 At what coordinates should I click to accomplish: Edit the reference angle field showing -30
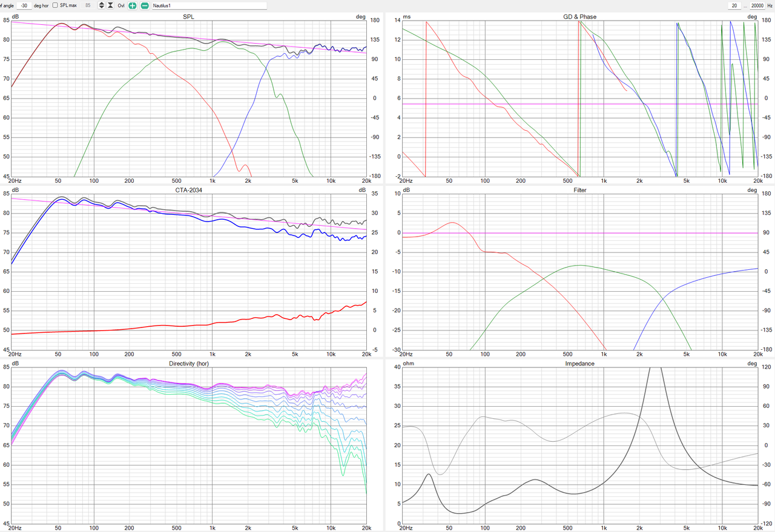[x=24, y=5]
